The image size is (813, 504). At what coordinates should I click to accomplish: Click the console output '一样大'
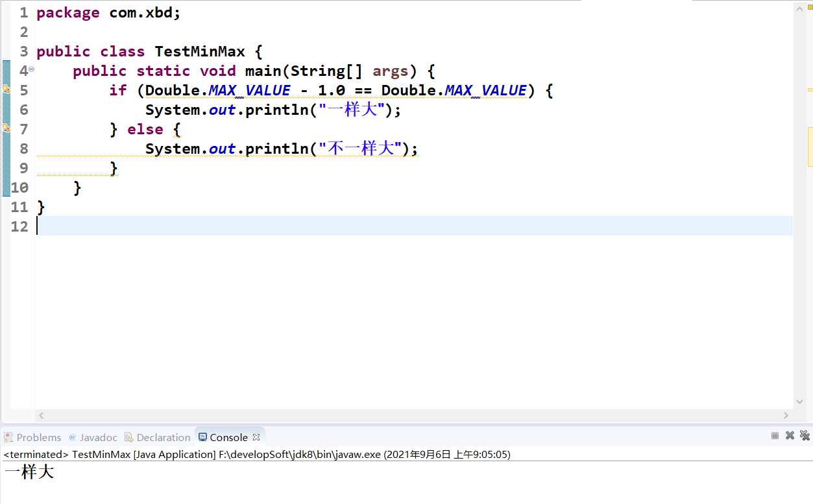pos(29,472)
